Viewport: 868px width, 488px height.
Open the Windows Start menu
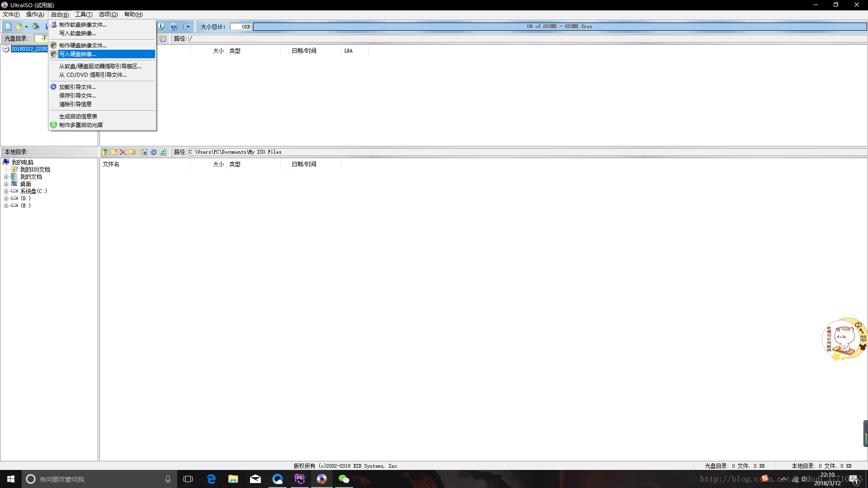11,479
